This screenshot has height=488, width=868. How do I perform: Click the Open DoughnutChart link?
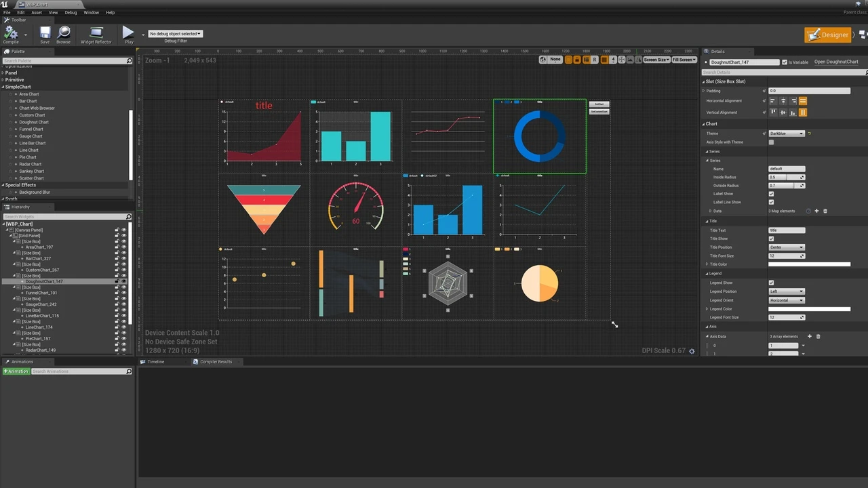tap(836, 62)
